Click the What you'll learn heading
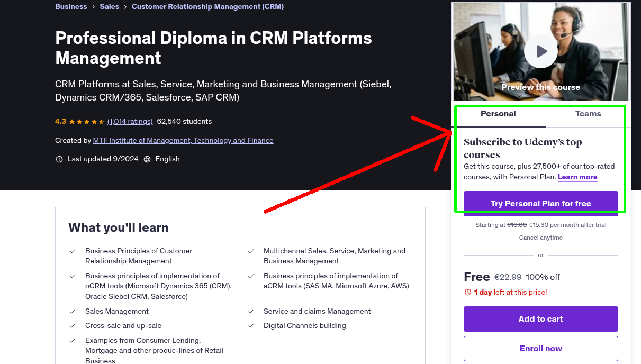Screen dimensions: 641x364 coord(119,228)
